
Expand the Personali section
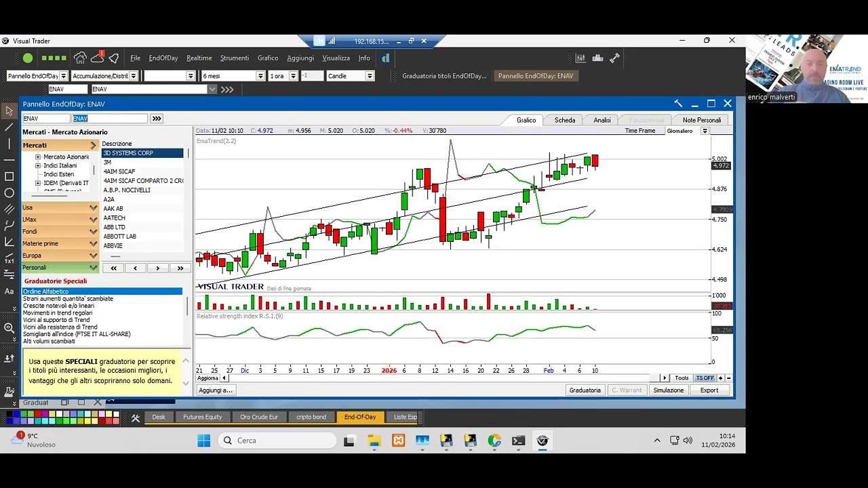click(60, 267)
